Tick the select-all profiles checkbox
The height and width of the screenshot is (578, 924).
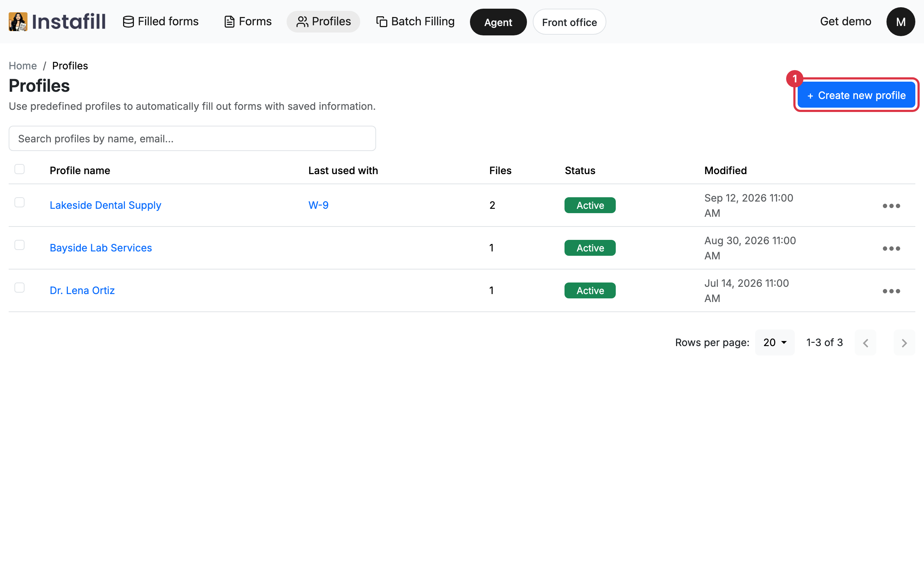pyautogui.click(x=19, y=169)
